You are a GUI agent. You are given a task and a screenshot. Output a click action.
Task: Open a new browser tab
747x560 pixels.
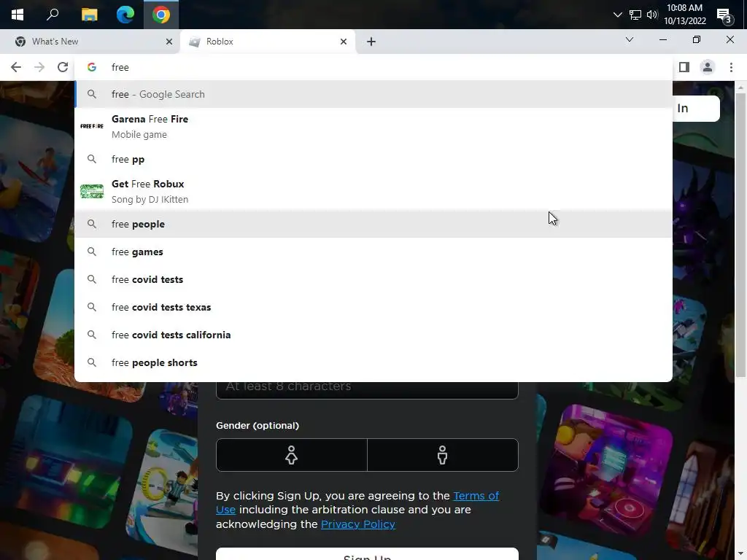coord(371,42)
